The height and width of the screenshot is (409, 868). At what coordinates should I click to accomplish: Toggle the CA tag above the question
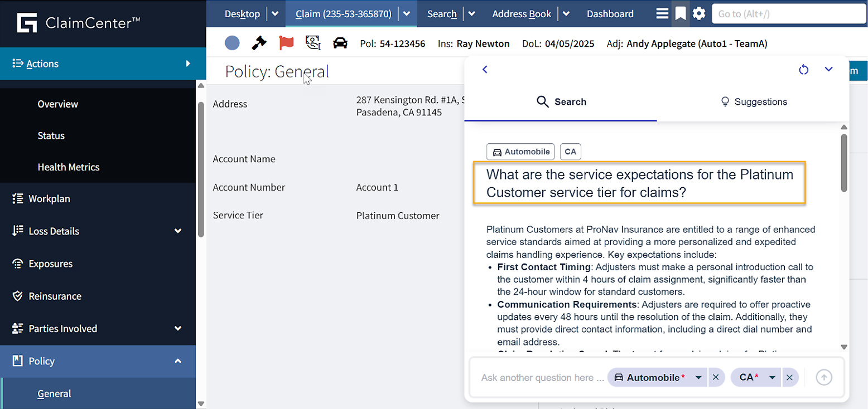(x=570, y=151)
